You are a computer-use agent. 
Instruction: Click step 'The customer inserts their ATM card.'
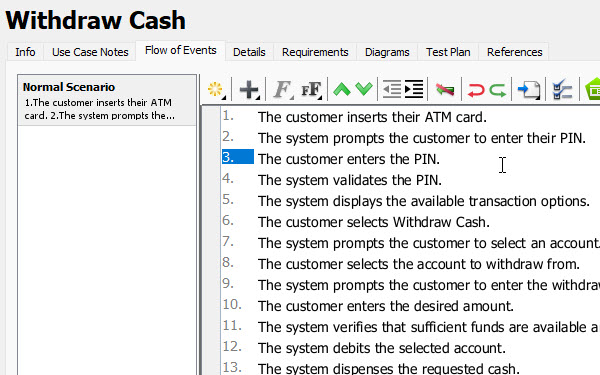coord(372,117)
